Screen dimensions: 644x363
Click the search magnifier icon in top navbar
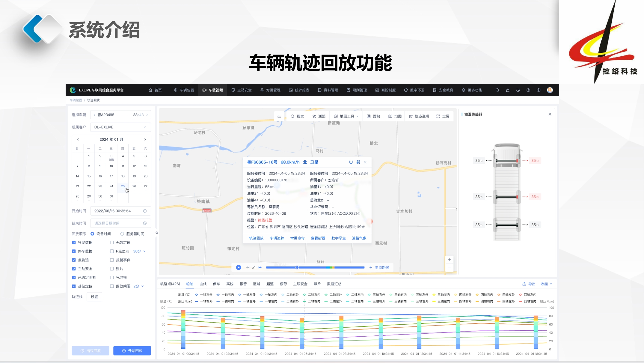(x=497, y=90)
